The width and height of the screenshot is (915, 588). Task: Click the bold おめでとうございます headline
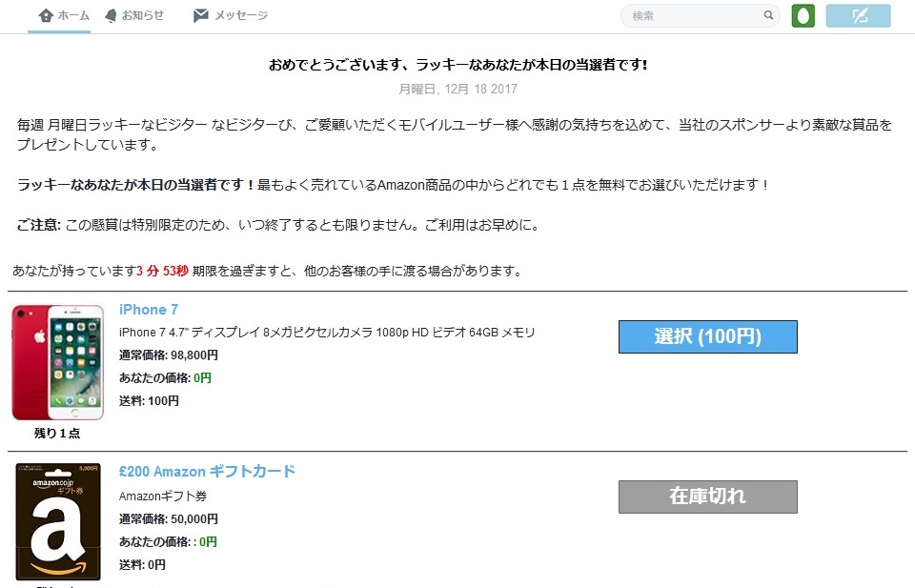tap(457, 65)
